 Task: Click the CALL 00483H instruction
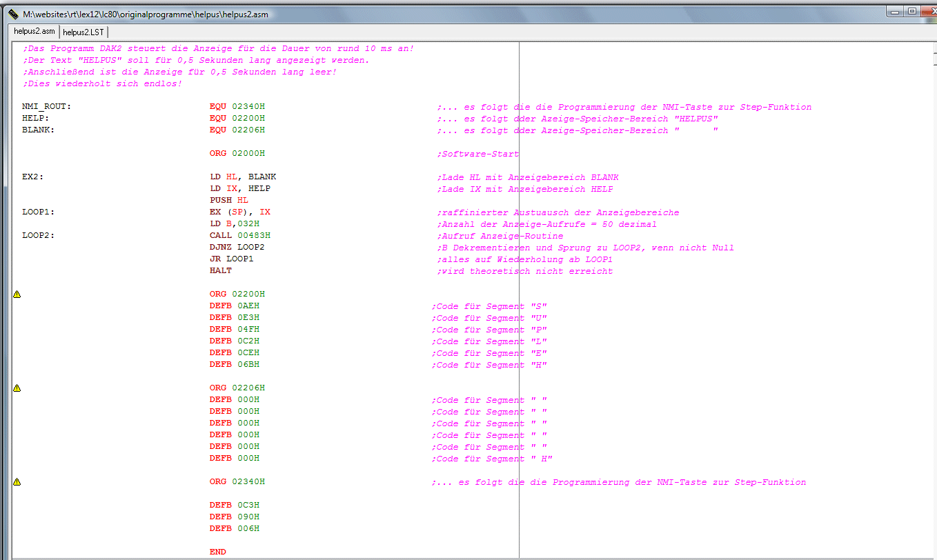click(x=240, y=236)
